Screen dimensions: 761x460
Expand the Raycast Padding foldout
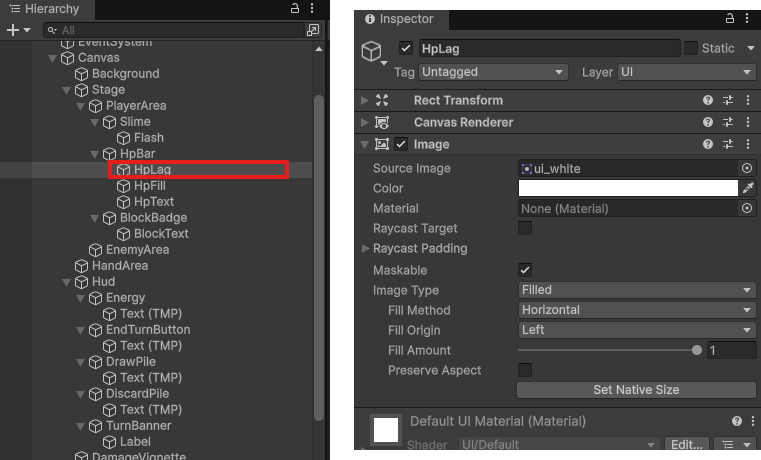click(x=365, y=248)
